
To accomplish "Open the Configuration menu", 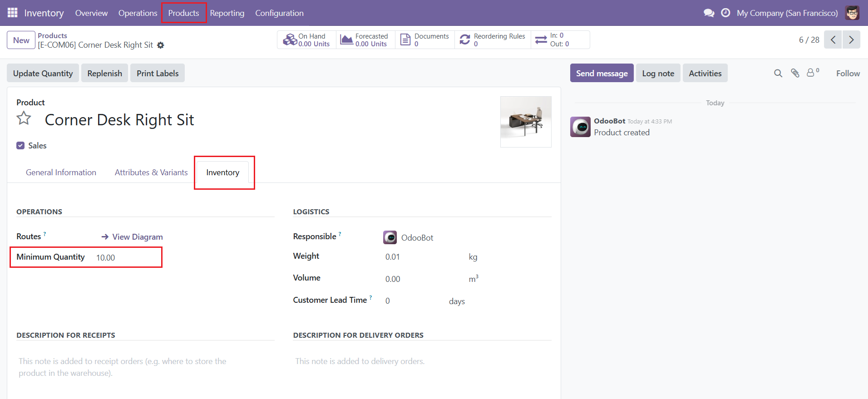I will (x=279, y=13).
